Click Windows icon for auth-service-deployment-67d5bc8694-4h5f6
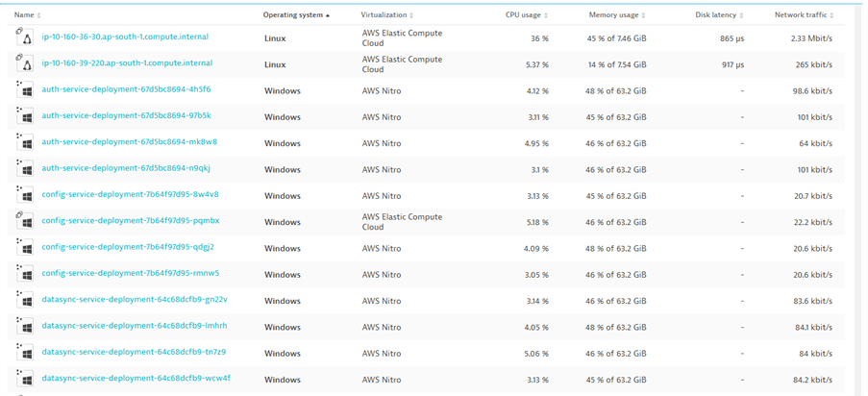Image resolution: width=868 pixels, height=396 pixels. (x=24, y=90)
